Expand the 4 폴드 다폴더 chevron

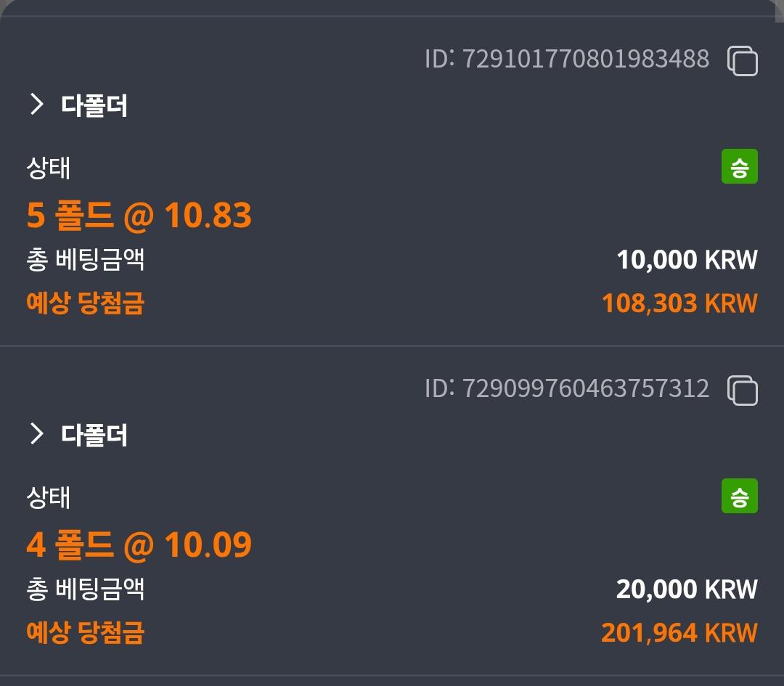click(36, 433)
